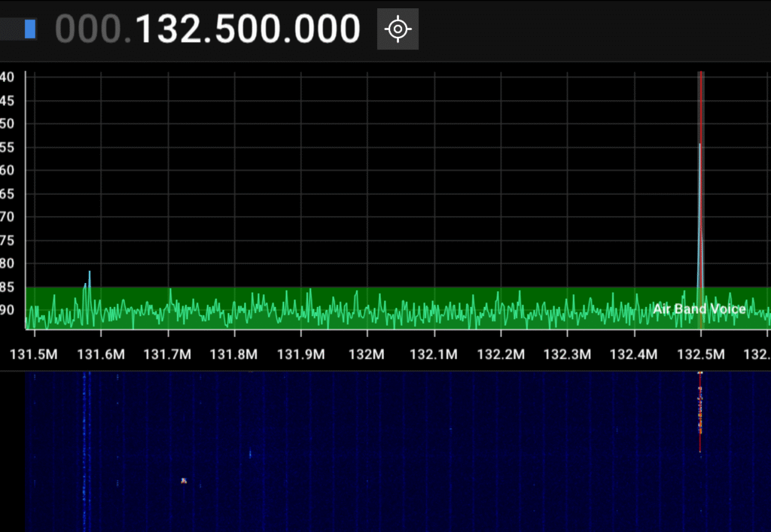Click the 132.3M frequency axis label
771x532 pixels.
pos(567,354)
